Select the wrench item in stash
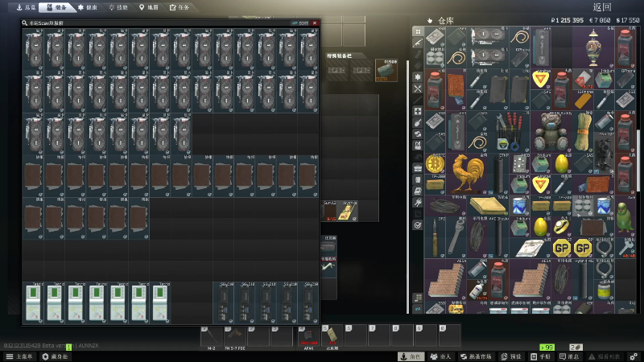 (456, 237)
